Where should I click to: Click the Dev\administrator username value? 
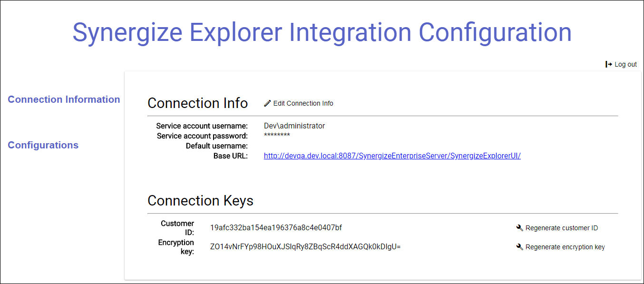click(294, 126)
